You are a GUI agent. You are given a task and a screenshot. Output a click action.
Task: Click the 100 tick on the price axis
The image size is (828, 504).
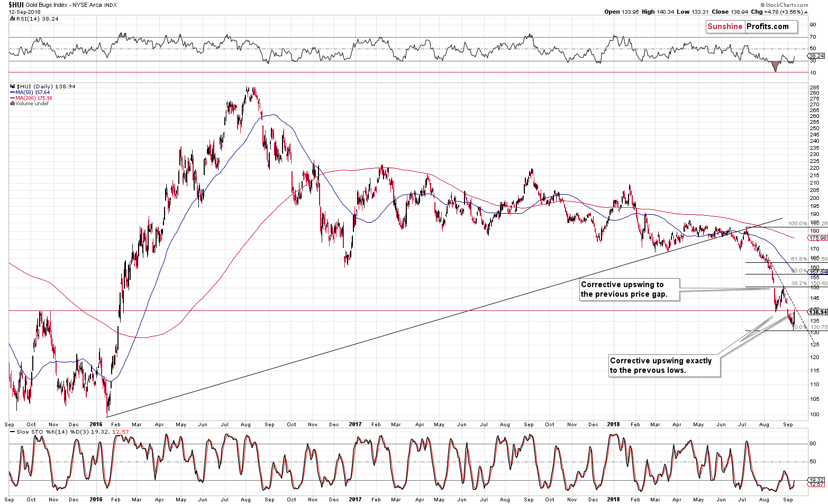[x=815, y=415]
